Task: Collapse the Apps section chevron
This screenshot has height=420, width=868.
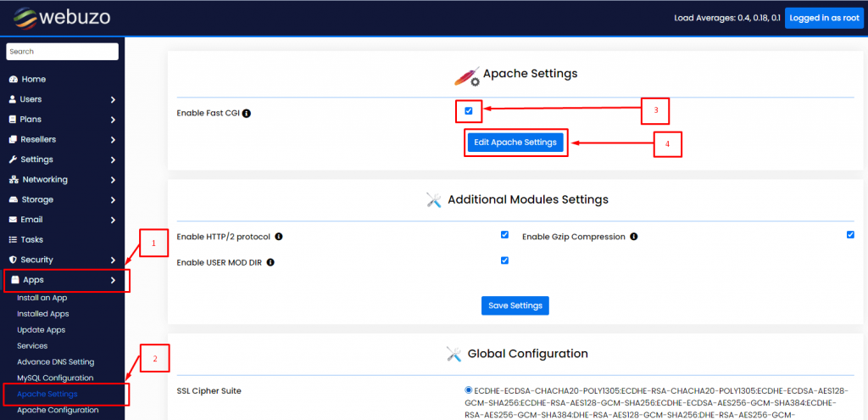Action: tap(113, 280)
